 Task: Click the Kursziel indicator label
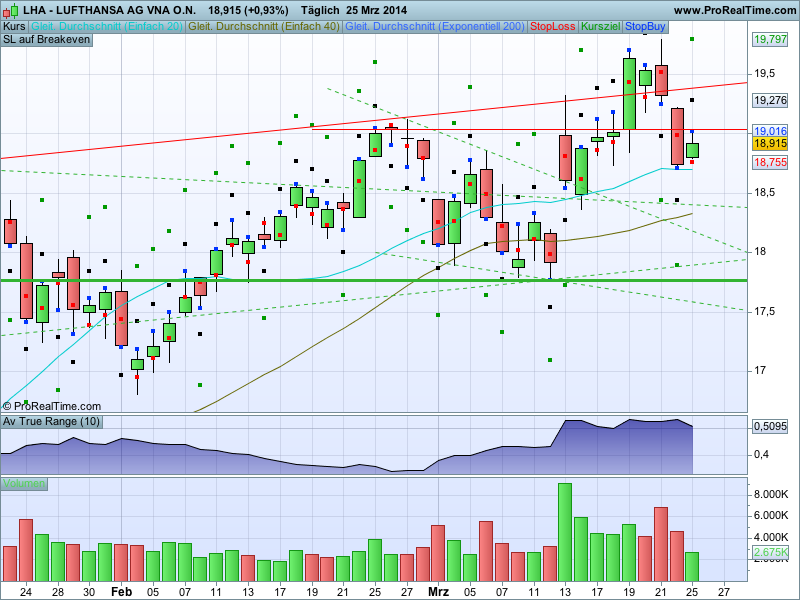[601, 27]
